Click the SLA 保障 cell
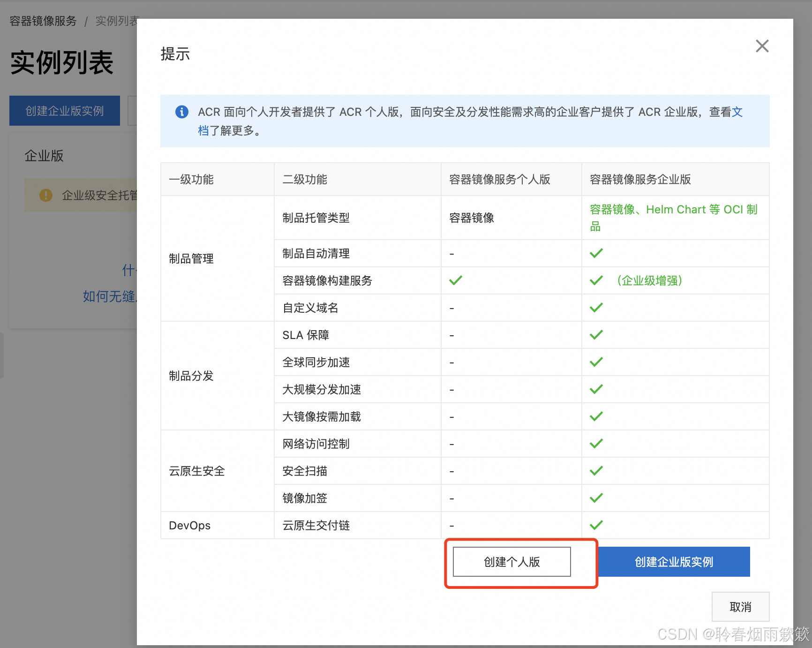The height and width of the screenshot is (648, 812). click(x=357, y=335)
